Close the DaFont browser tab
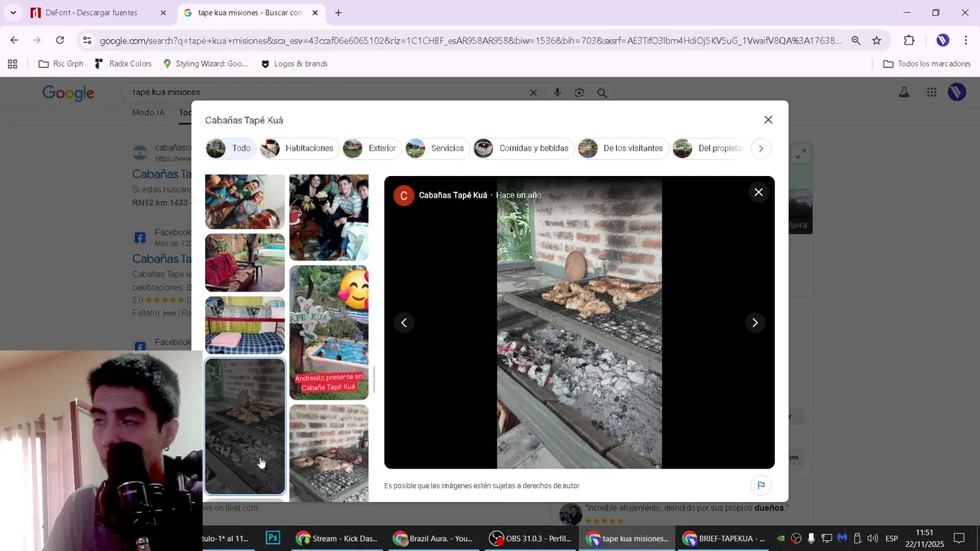Image resolution: width=980 pixels, height=551 pixels. coord(163,13)
